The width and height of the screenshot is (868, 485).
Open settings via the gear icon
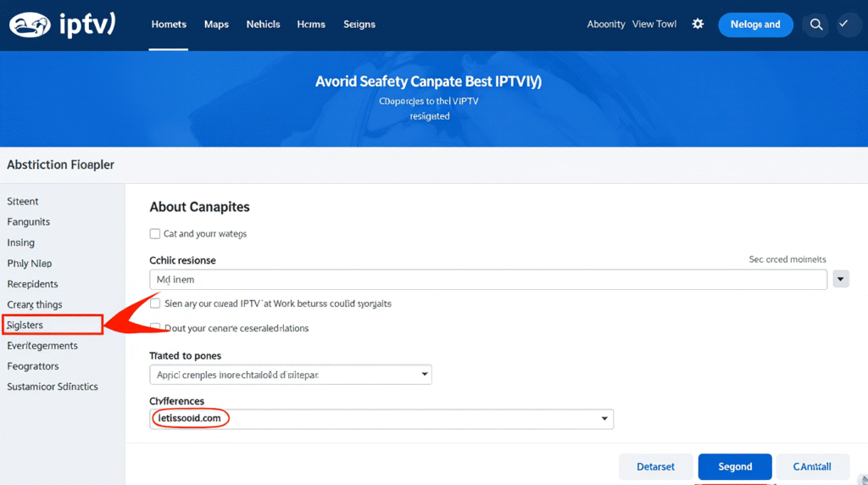tap(698, 24)
